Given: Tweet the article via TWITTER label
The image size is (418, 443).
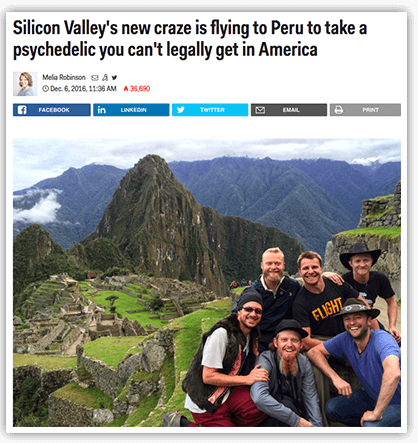Looking at the screenshot, I should [x=212, y=110].
